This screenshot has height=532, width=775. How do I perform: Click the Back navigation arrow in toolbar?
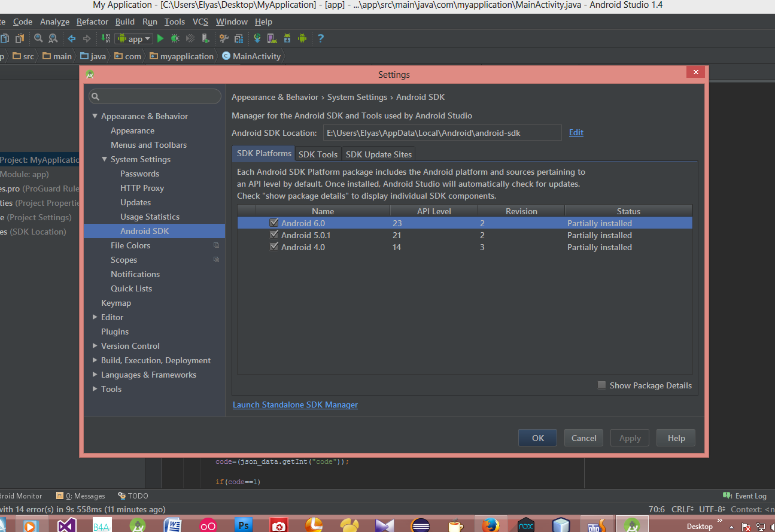pyautogui.click(x=72, y=38)
